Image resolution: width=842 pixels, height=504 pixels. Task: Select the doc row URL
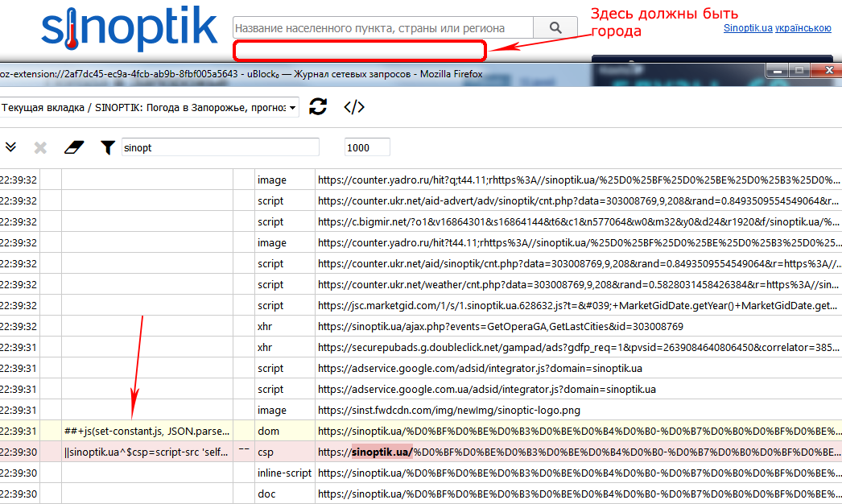(578, 494)
